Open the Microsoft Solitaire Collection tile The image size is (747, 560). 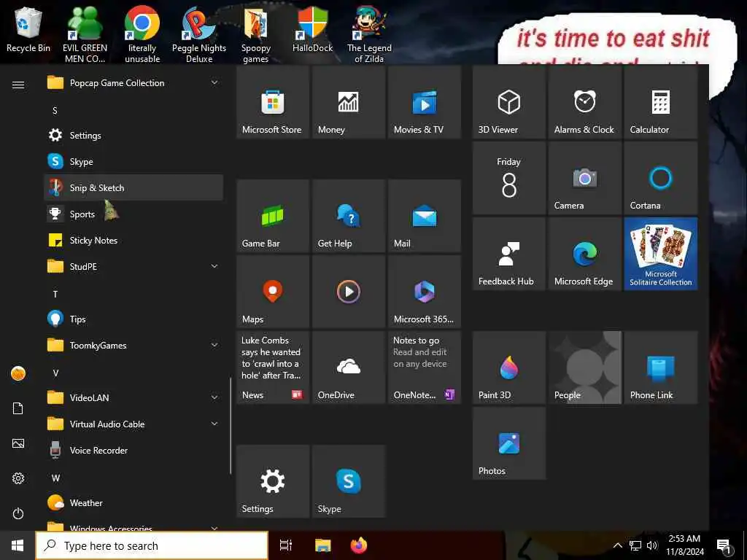pos(661,254)
